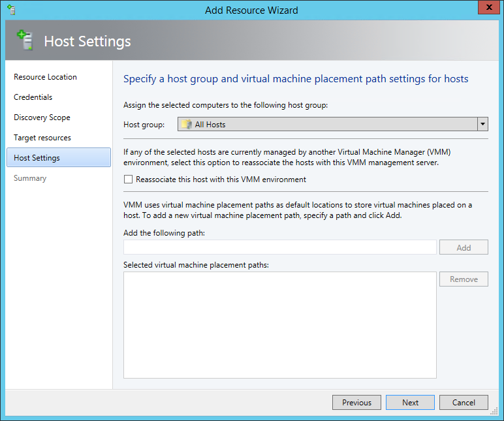Enable Reassociate this host with VMM environment
The image size is (504, 421).
128,179
